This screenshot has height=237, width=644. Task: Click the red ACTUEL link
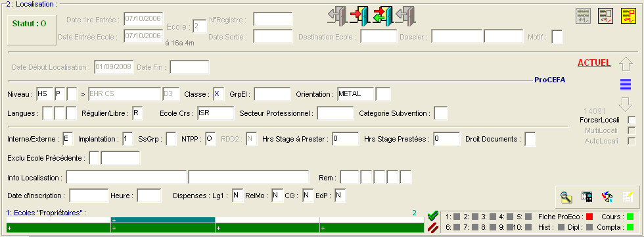click(594, 63)
